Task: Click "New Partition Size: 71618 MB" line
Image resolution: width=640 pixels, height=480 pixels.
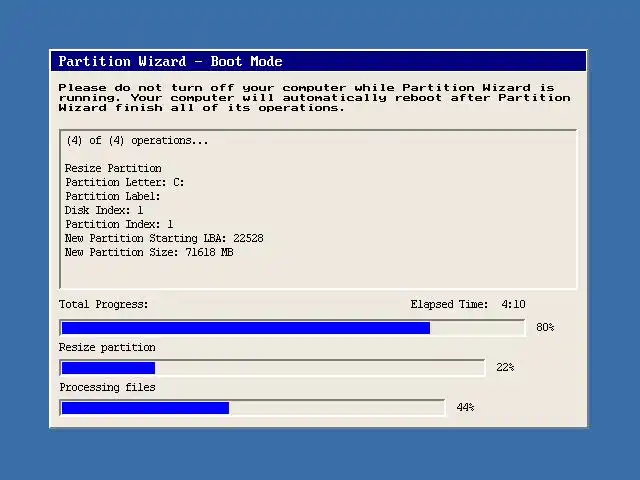Action: [149, 252]
